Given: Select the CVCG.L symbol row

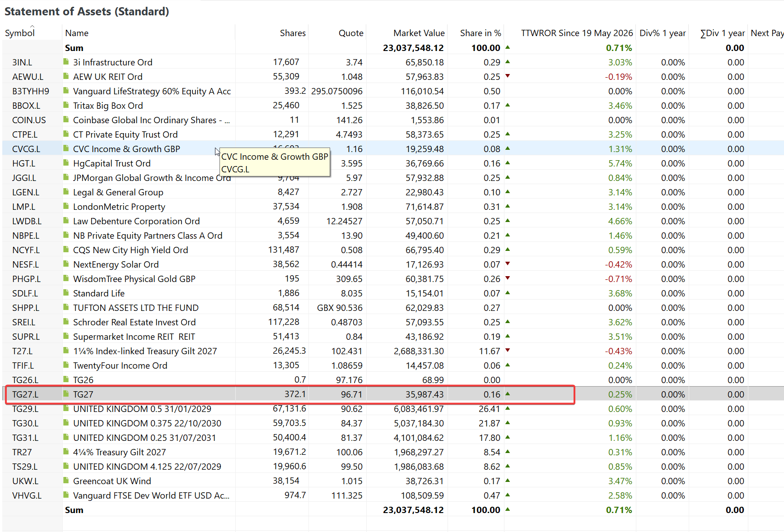Looking at the screenshot, I should [x=392, y=149].
